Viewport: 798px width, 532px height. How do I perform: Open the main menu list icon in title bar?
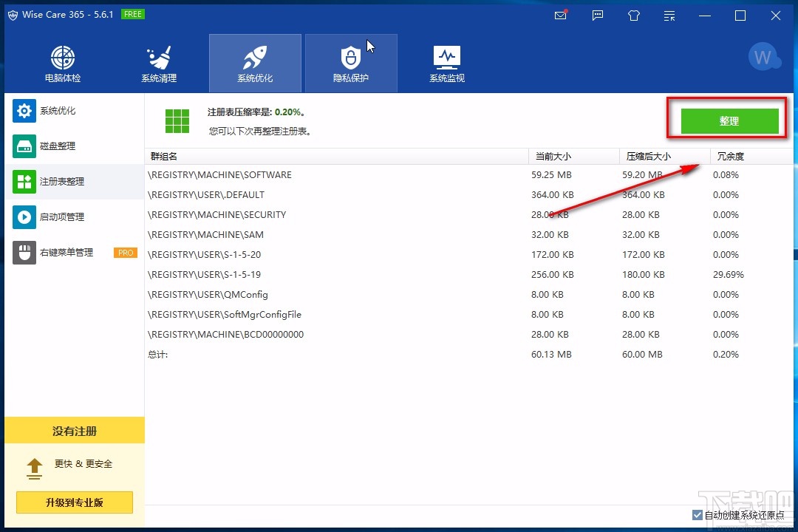(x=669, y=16)
